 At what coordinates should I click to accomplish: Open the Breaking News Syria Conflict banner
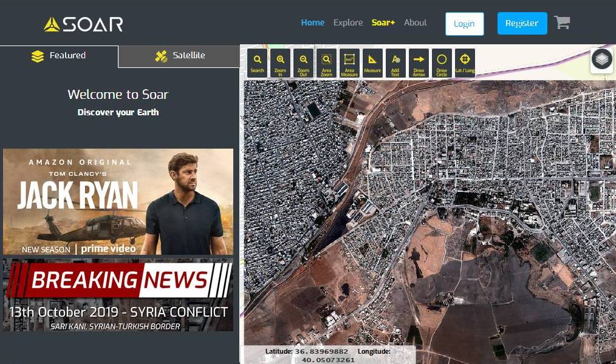[118, 295]
